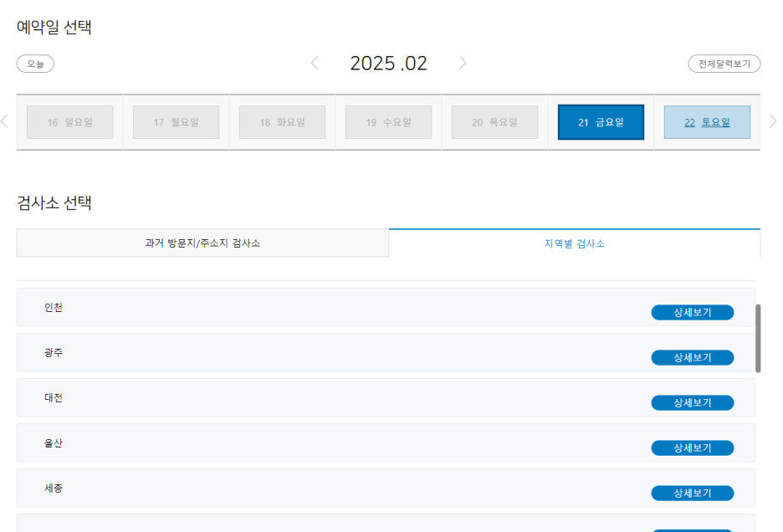Click disabled 18 화요일 date cell
783x532 pixels.
pyautogui.click(x=282, y=122)
